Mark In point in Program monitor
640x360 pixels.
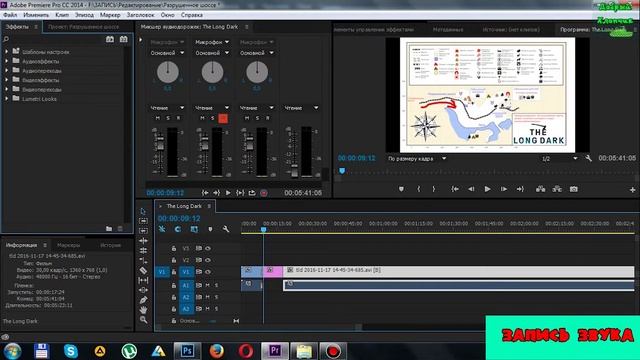(x=418, y=189)
